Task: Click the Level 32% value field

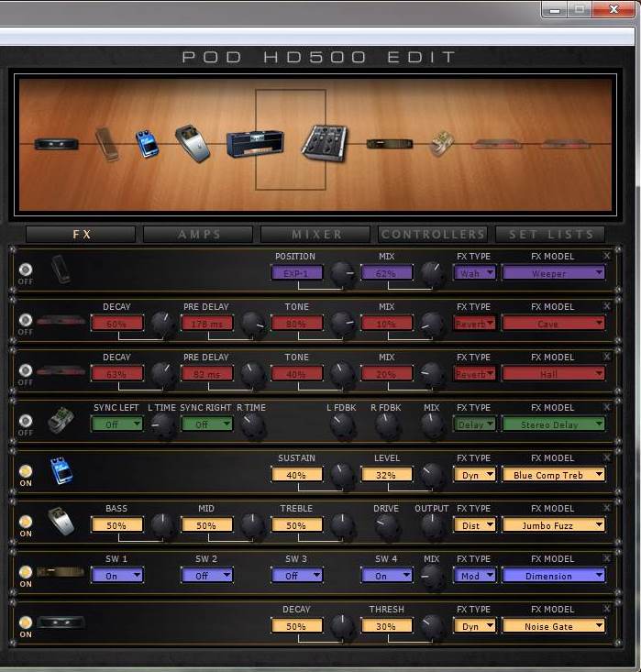Action: [387, 475]
